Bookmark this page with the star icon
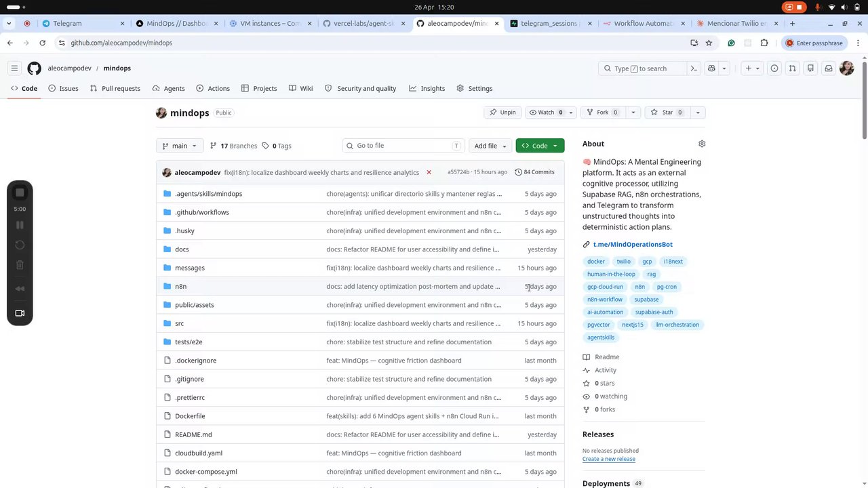The image size is (868, 488). pyautogui.click(x=709, y=43)
